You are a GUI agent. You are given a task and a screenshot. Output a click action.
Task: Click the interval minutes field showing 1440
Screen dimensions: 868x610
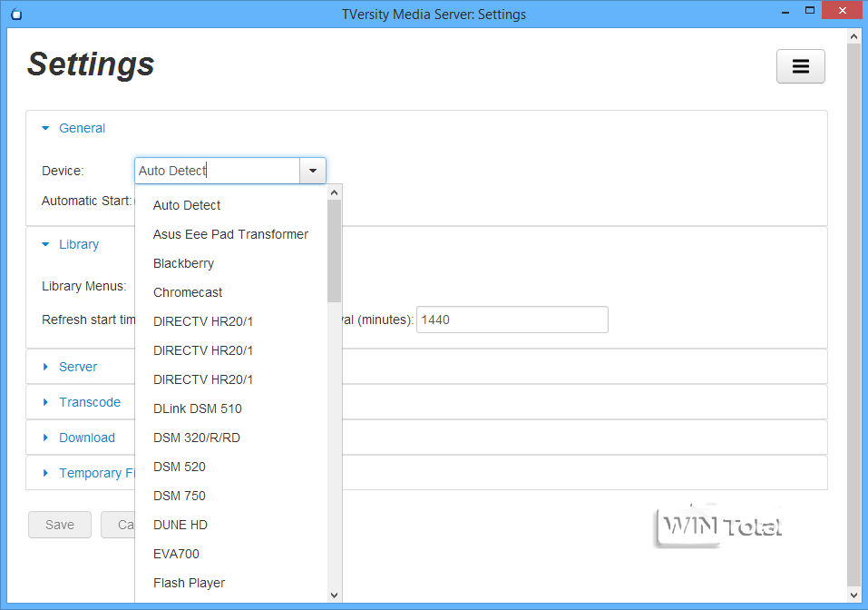512,320
